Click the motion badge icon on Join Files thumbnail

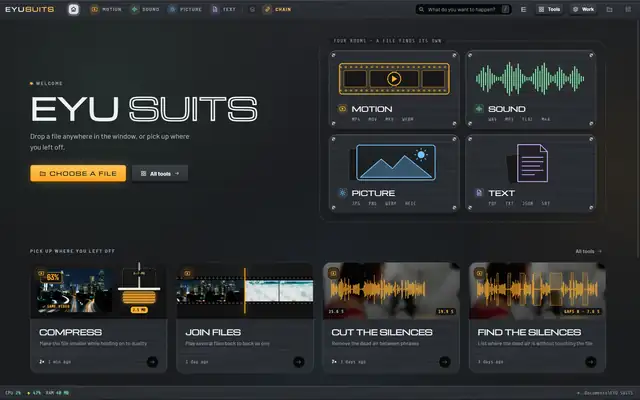187,273
